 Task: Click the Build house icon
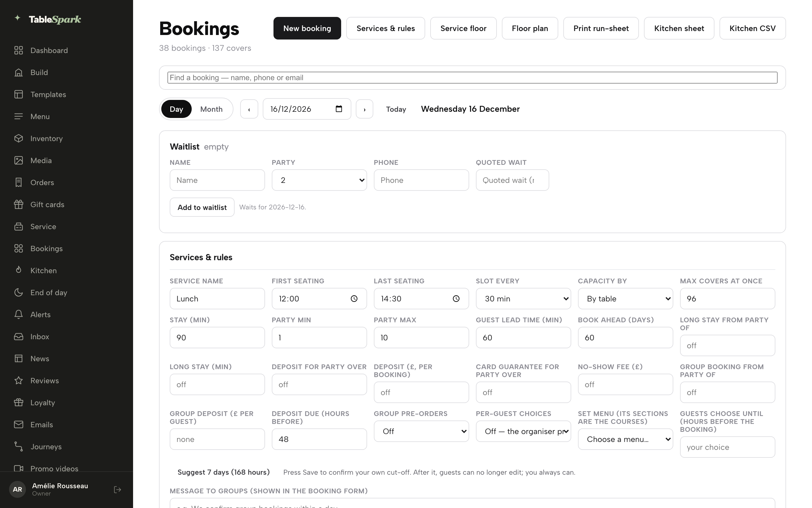[x=18, y=72]
